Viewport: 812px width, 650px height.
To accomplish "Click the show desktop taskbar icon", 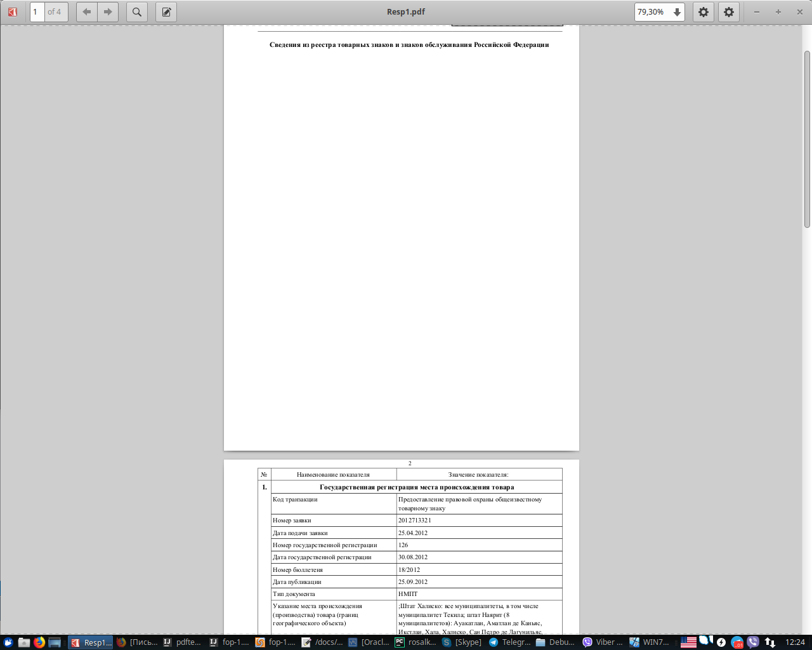I will click(55, 642).
